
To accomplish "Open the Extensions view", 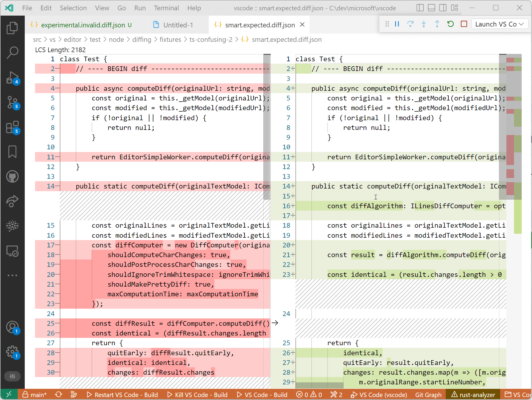I will [12, 127].
